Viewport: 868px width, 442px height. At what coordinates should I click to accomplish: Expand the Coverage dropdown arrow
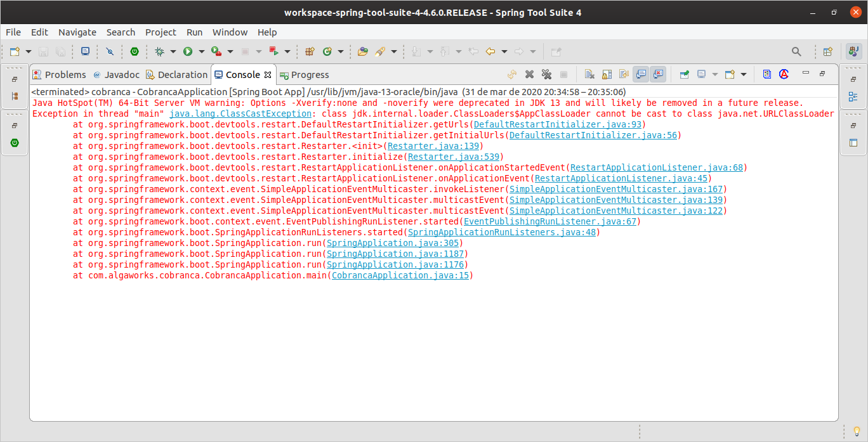tap(230, 51)
